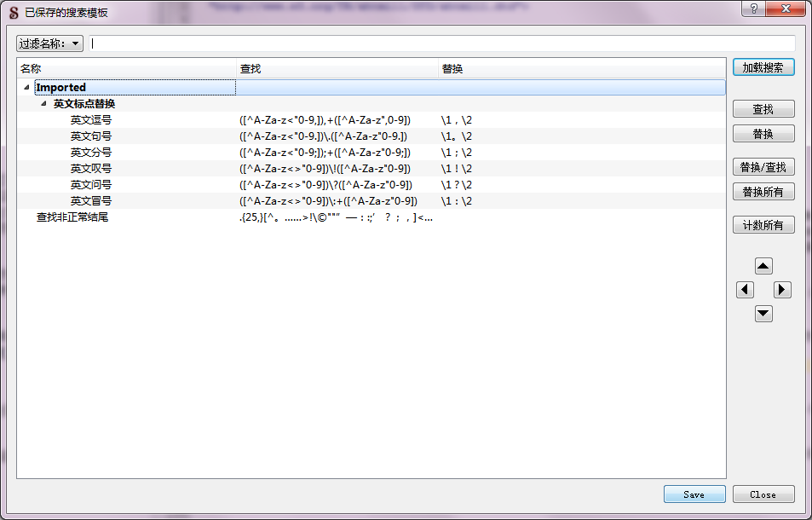Viewport: 812px width, 520px height.
Task: Collapse the 英文标点替换 group
Action: (44, 104)
